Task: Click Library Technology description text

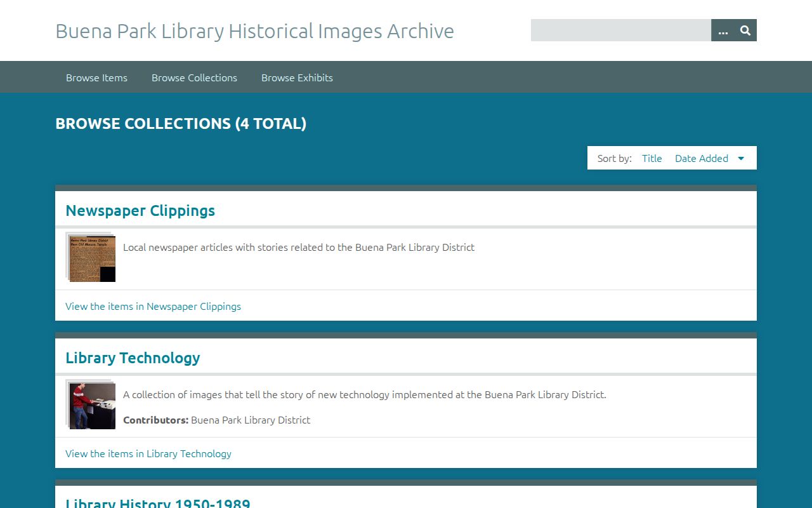Action: pos(365,394)
